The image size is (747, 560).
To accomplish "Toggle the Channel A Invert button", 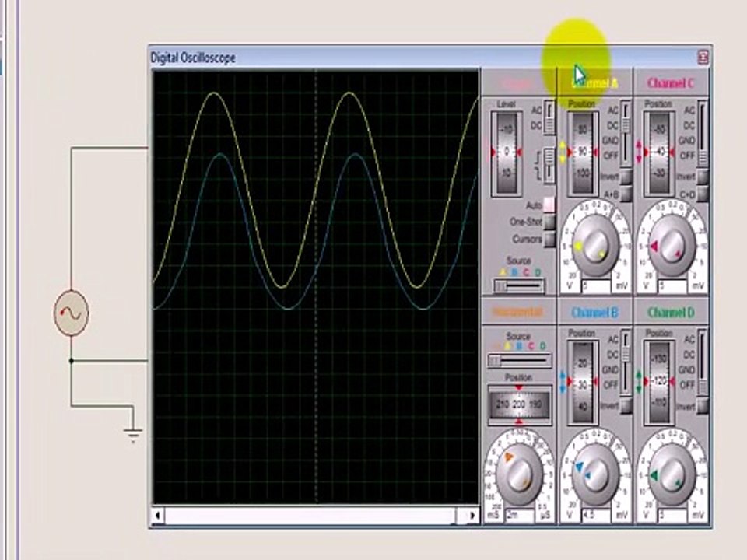I will pos(626,177).
